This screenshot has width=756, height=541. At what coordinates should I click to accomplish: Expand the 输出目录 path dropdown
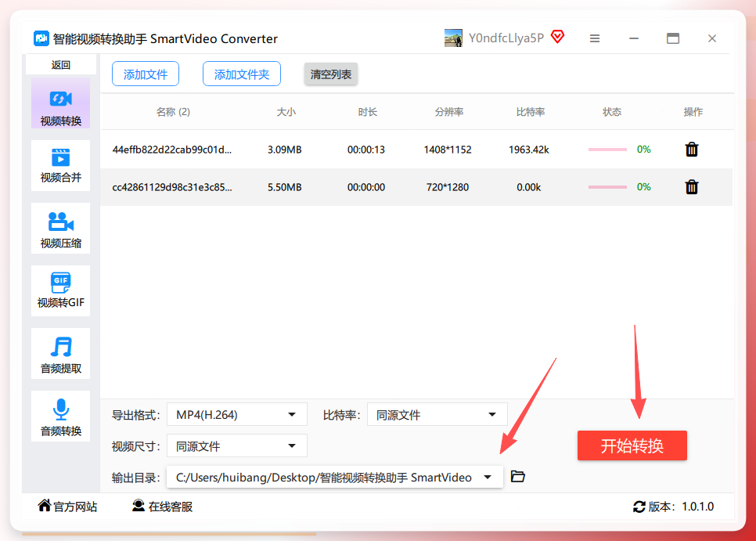point(335,478)
